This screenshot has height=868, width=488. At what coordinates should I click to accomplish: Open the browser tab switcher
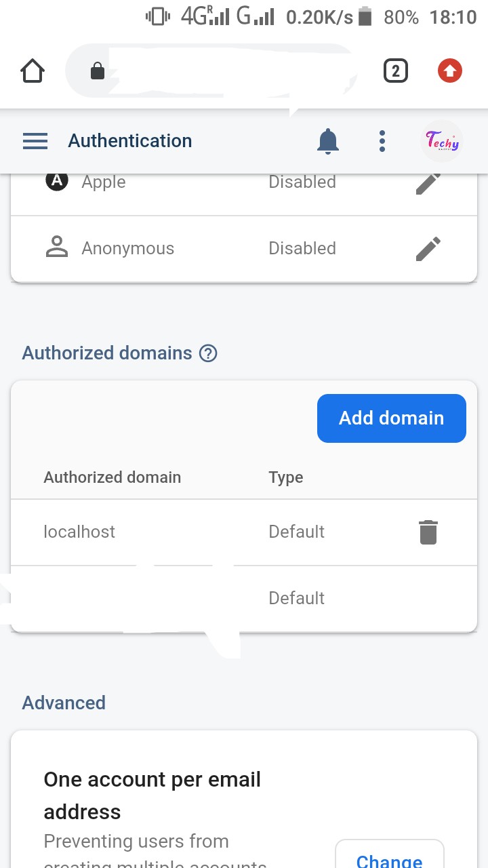396,71
